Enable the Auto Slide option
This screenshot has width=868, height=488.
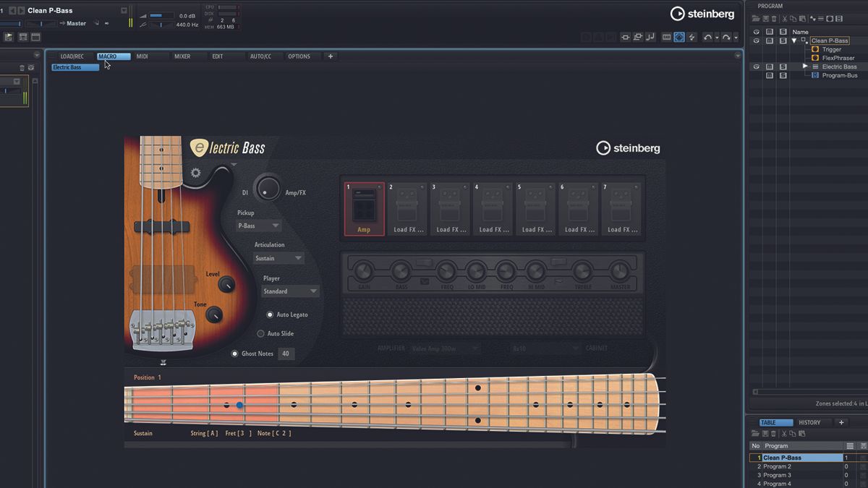point(261,333)
